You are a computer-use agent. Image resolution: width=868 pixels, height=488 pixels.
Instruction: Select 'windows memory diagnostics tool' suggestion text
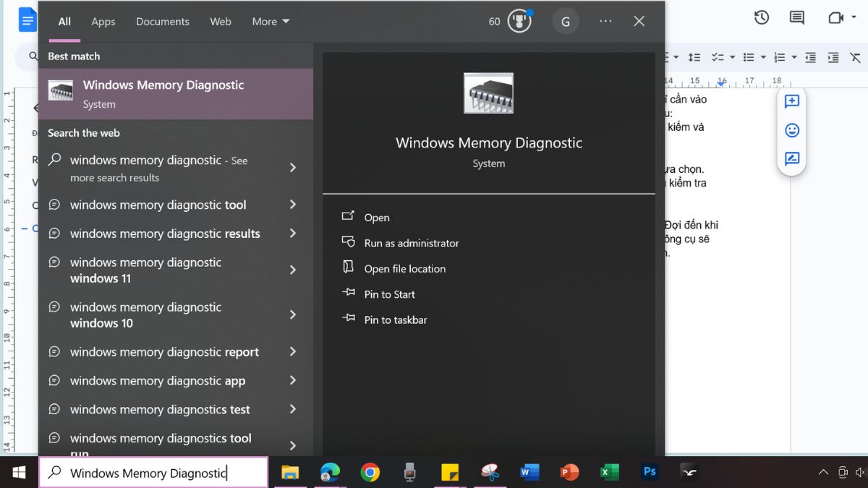pos(161,438)
